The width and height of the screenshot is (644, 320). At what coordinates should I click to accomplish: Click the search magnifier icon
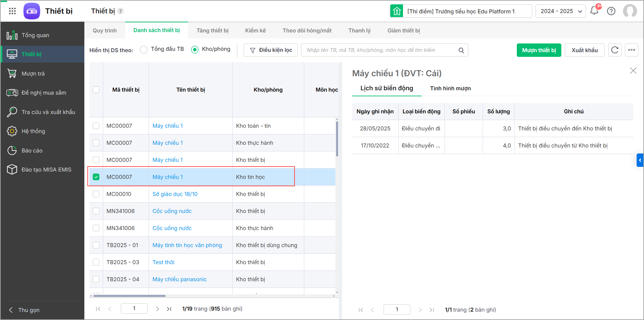click(461, 50)
